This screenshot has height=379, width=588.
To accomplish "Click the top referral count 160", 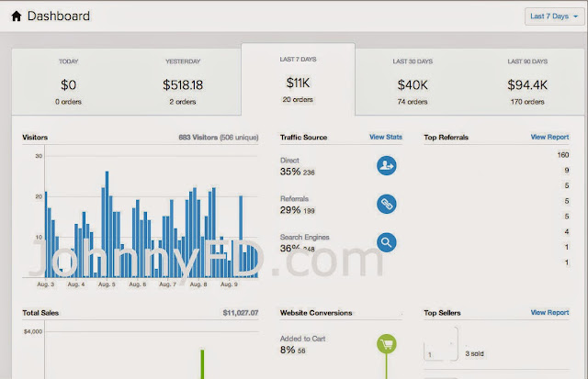I will click(563, 155).
